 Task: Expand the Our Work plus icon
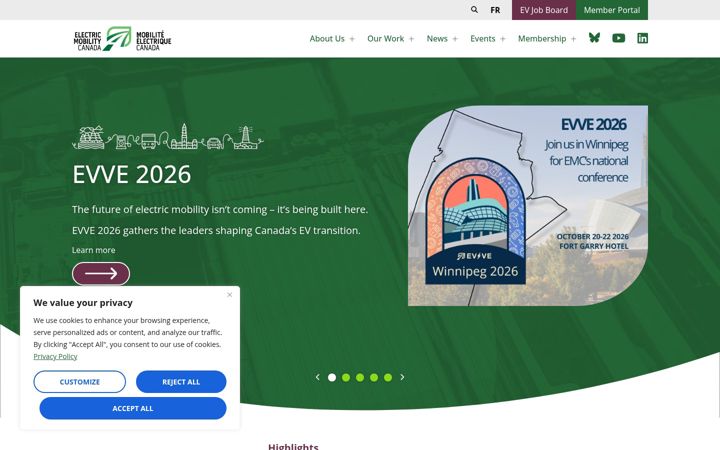pos(411,39)
